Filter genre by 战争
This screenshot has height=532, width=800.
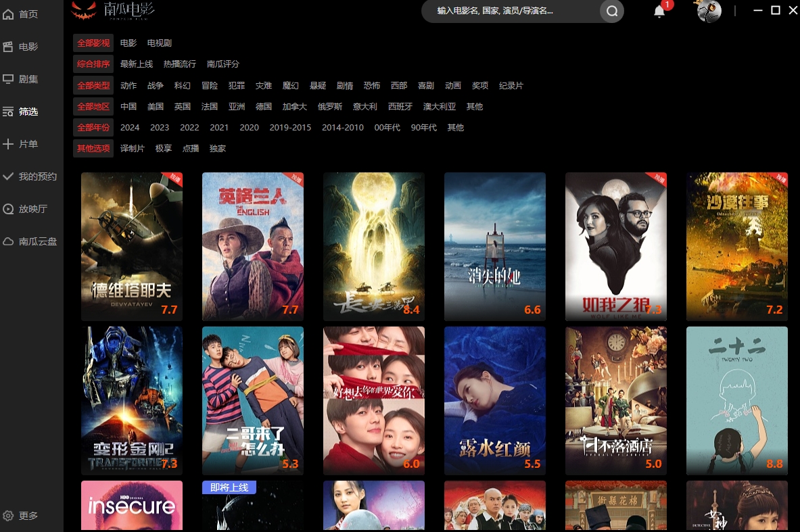(155, 86)
